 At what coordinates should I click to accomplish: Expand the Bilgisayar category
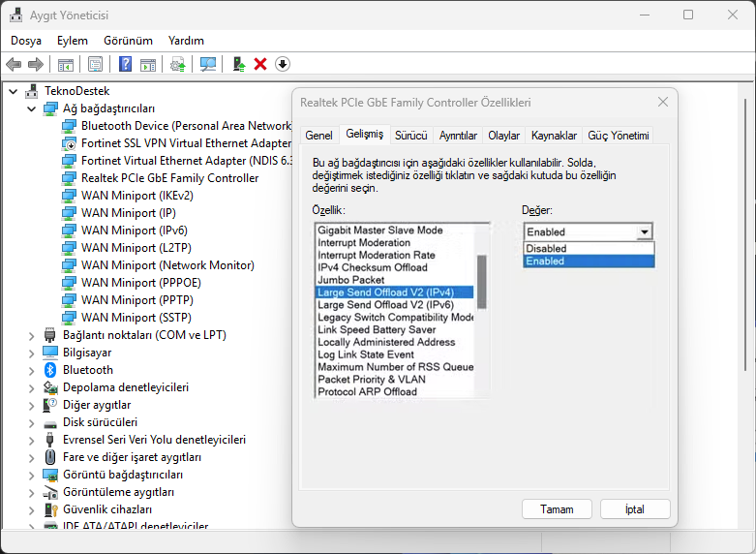tap(32, 353)
